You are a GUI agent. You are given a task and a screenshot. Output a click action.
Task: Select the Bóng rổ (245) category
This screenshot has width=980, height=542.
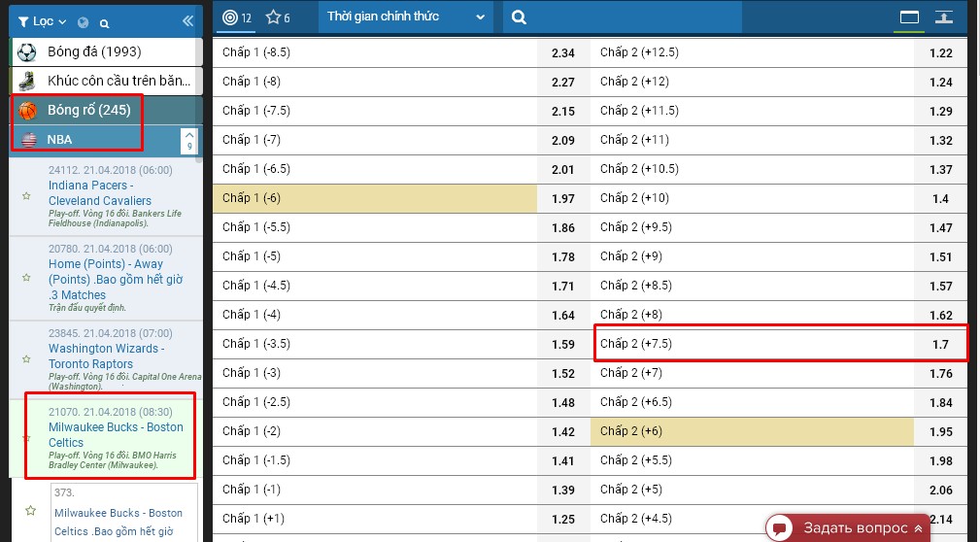[105, 110]
